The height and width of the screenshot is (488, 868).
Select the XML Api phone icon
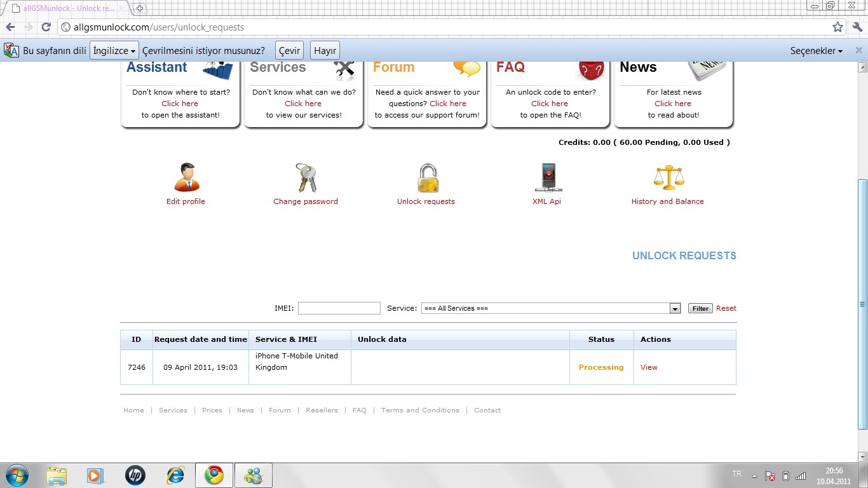547,177
